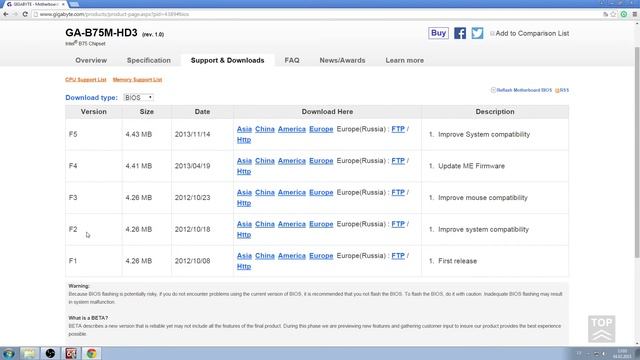This screenshot has width=640, height=360.
Task: Click the Improve mouse compatibility description
Action: click(x=483, y=198)
